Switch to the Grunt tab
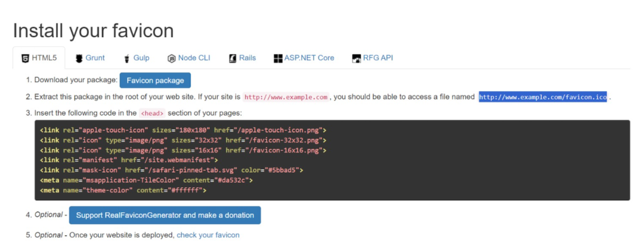 91,58
